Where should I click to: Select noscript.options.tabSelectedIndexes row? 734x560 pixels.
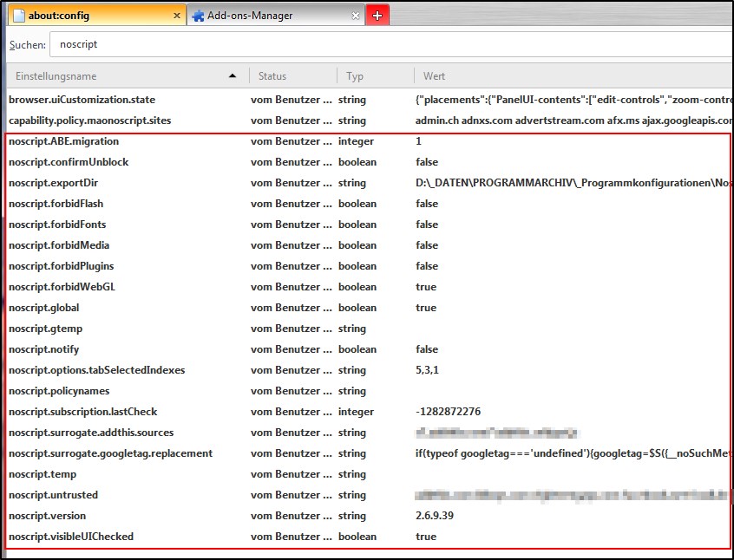370,370
